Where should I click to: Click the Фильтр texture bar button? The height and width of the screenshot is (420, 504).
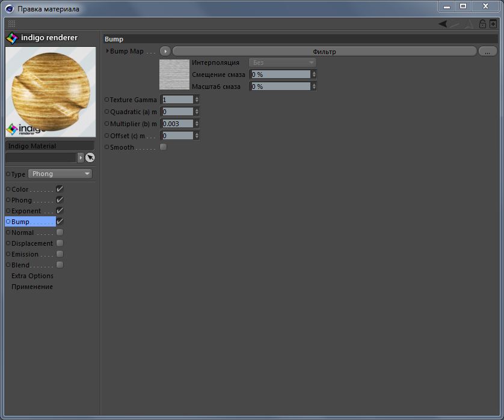[x=324, y=52]
